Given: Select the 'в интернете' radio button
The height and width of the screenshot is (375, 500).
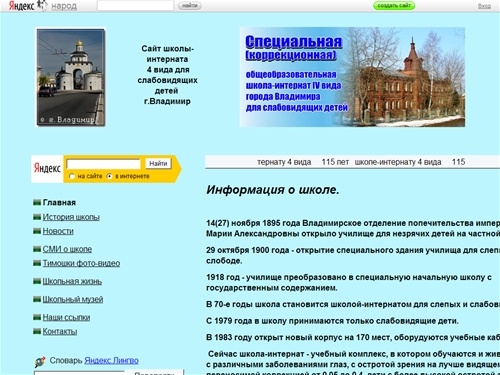Looking at the screenshot, I should coord(109,176).
